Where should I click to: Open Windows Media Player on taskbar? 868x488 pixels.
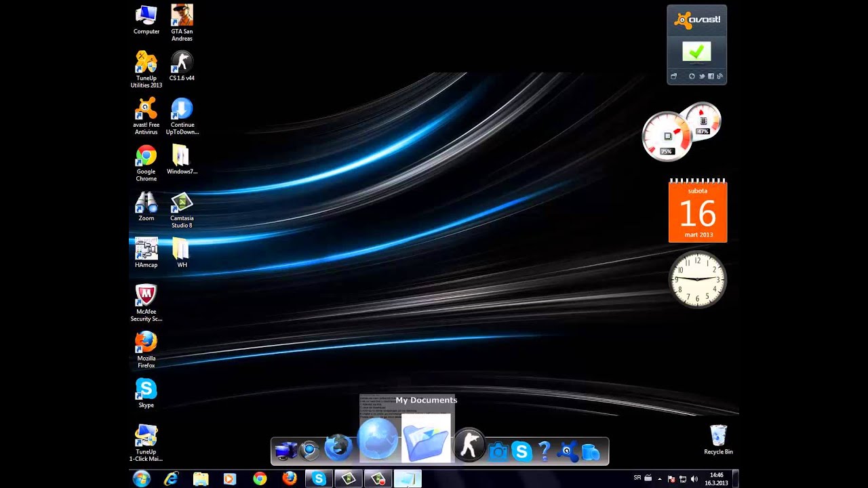click(229, 479)
